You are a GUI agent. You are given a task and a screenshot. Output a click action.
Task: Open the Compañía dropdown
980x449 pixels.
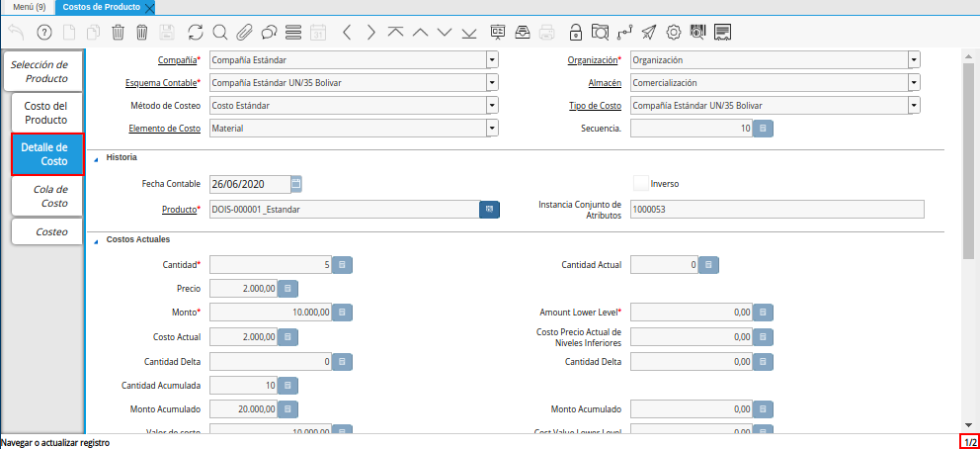(491, 59)
